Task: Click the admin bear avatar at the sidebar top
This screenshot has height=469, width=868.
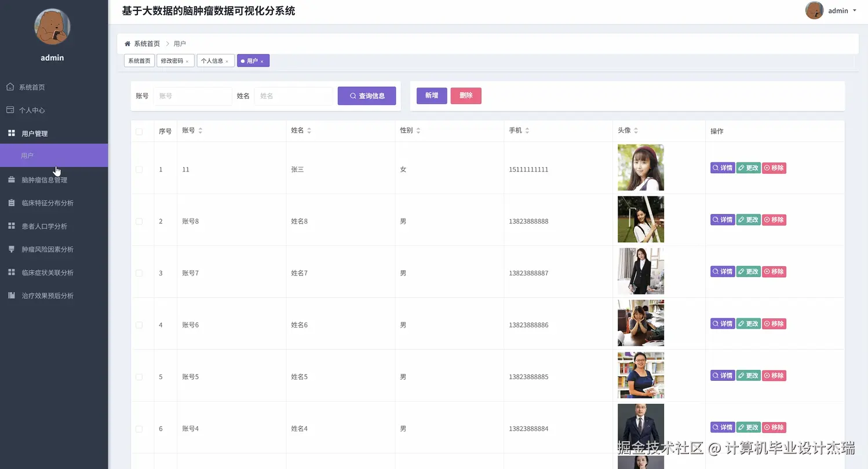Action: click(x=53, y=27)
